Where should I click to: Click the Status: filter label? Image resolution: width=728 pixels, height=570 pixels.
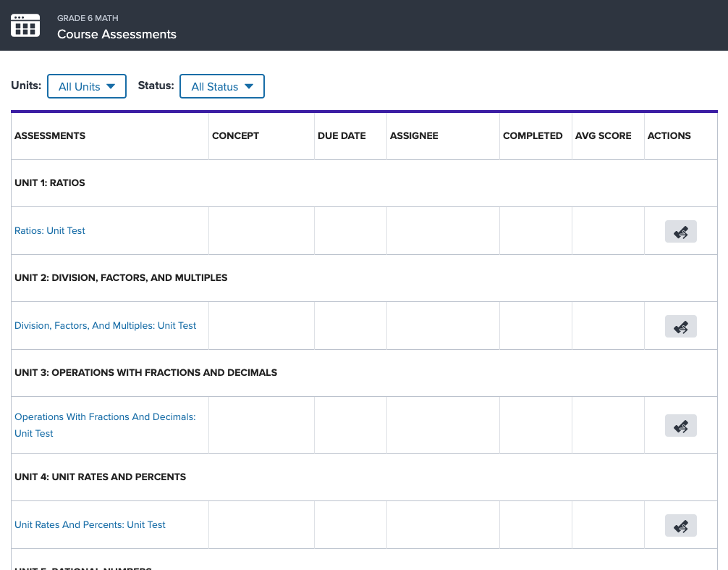click(x=156, y=85)
